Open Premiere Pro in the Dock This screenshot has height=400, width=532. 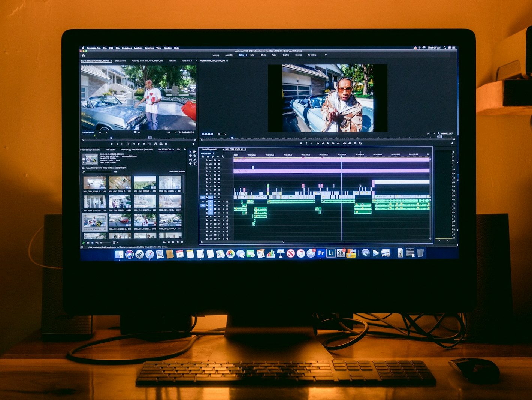321,253
